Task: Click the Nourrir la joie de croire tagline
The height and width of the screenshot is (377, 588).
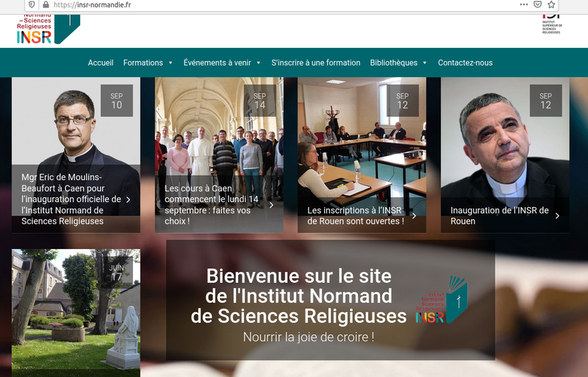Action: 309,337
